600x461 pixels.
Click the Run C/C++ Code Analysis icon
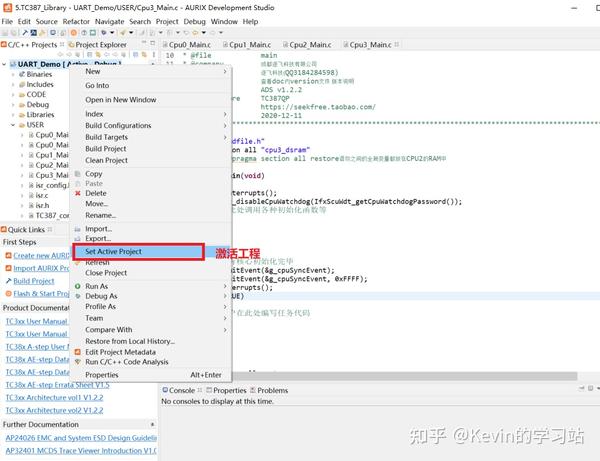(x=78, y=362)
